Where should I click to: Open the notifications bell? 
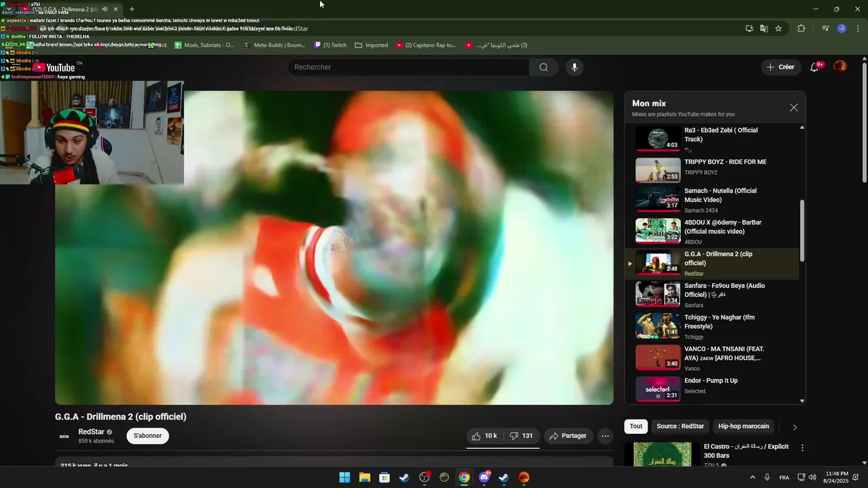[814, 67]
